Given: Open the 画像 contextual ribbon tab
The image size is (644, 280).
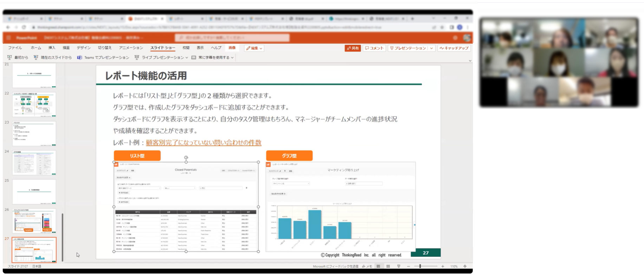Looking at the screenshot, I should pos(232,48).
